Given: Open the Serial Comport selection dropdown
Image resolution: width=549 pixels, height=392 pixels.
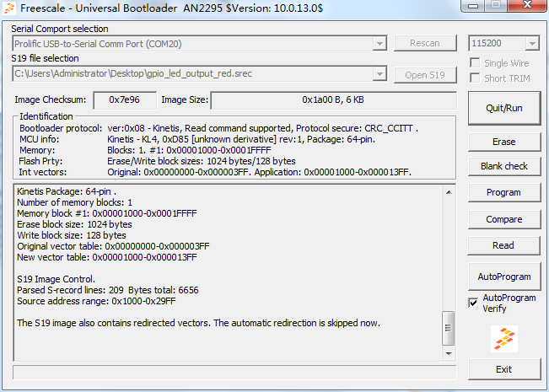Looking at the screenshot, I should 380,43.
